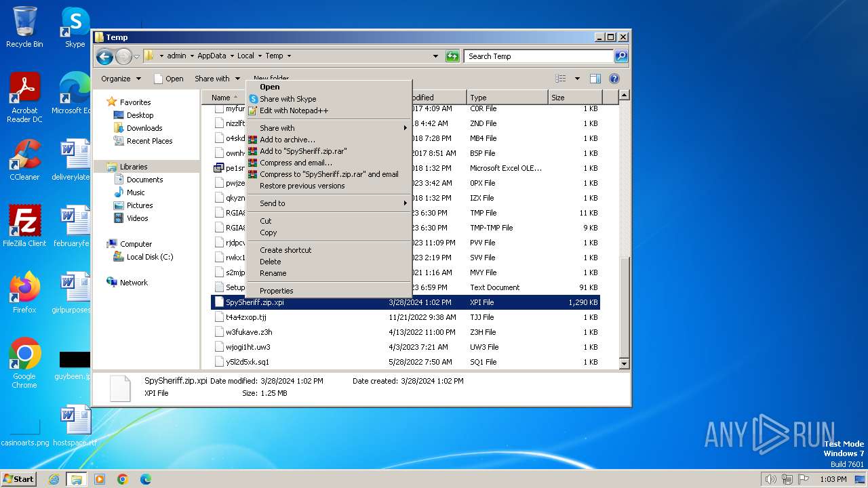Screen dimensions: 868x488
Task: Launch Skype from the desktop
Action: coord(75,27)
